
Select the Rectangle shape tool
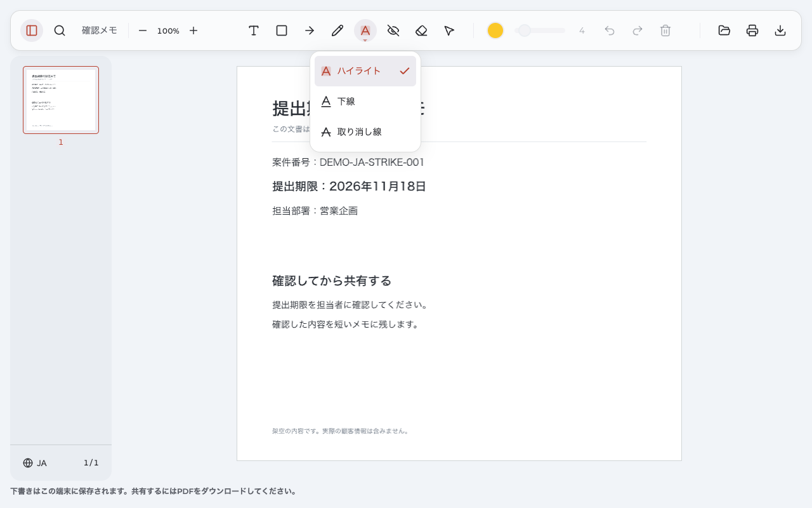(x=282, y=30)
